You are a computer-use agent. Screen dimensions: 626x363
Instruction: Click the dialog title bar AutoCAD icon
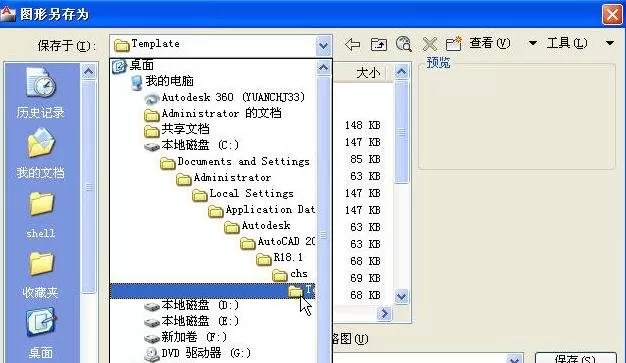pyautogui.click(x=8, y=14)
